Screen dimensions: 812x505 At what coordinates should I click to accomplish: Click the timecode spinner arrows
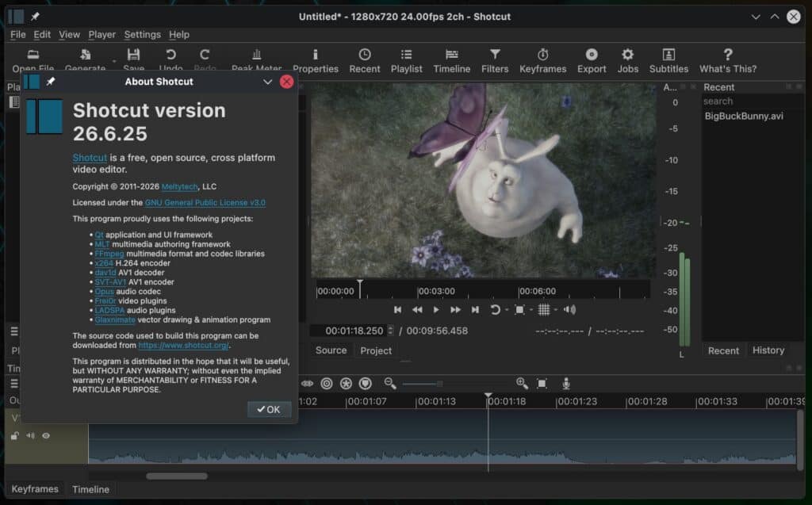tap(390, 331)
